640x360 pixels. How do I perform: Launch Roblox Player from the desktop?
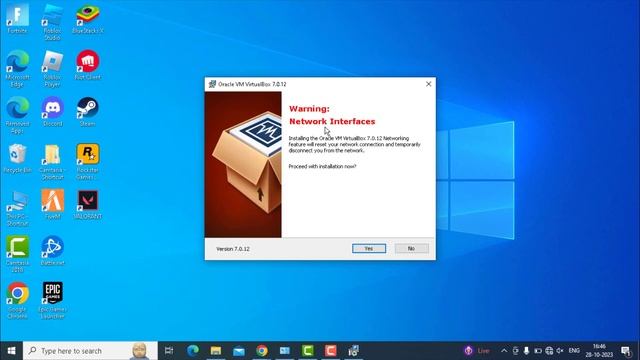click(52, 69)
